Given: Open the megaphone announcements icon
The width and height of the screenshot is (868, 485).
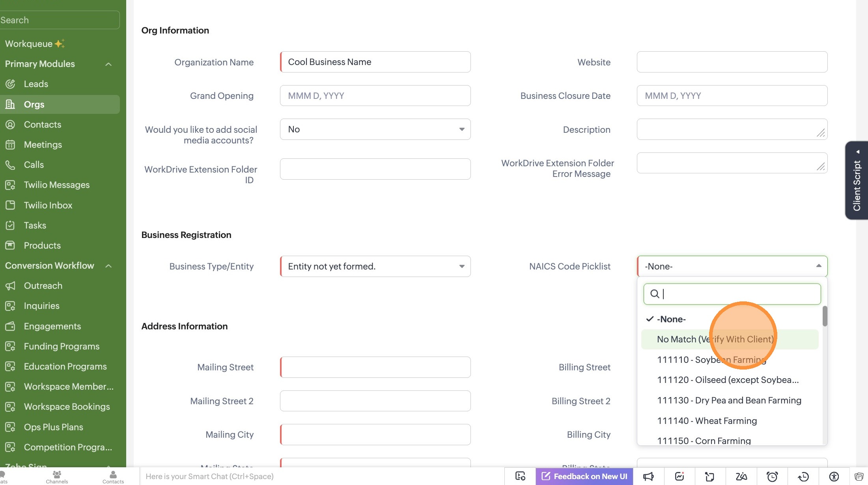Looking at the screenshot, I should [648, 476].
